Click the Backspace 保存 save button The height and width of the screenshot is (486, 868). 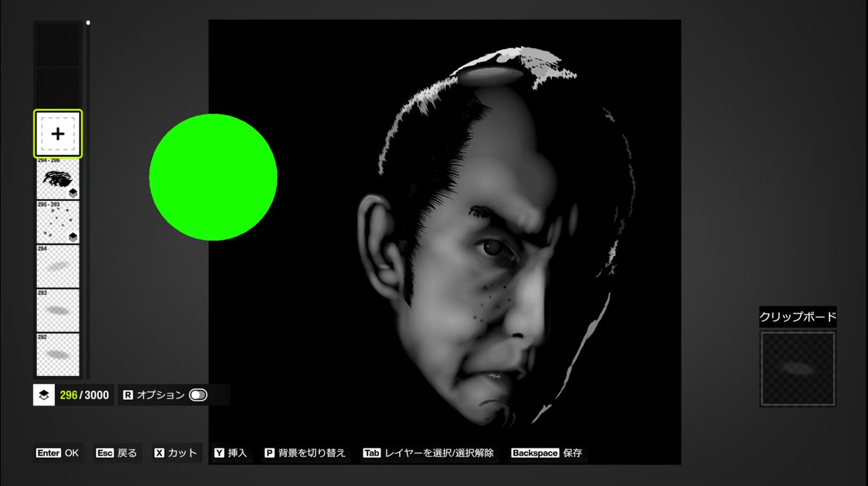(547, 453)
